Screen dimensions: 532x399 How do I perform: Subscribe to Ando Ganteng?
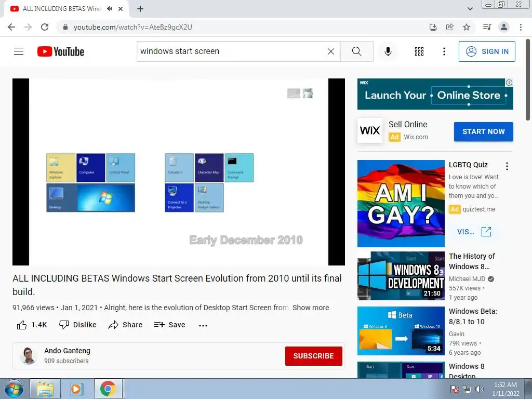313,356
